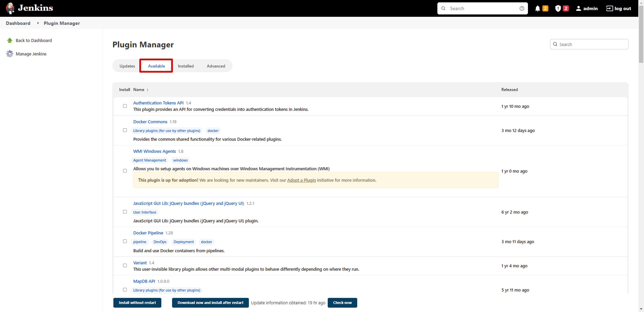Click the Manage Jenkins link text
The image size is (644, 312).
31,54
